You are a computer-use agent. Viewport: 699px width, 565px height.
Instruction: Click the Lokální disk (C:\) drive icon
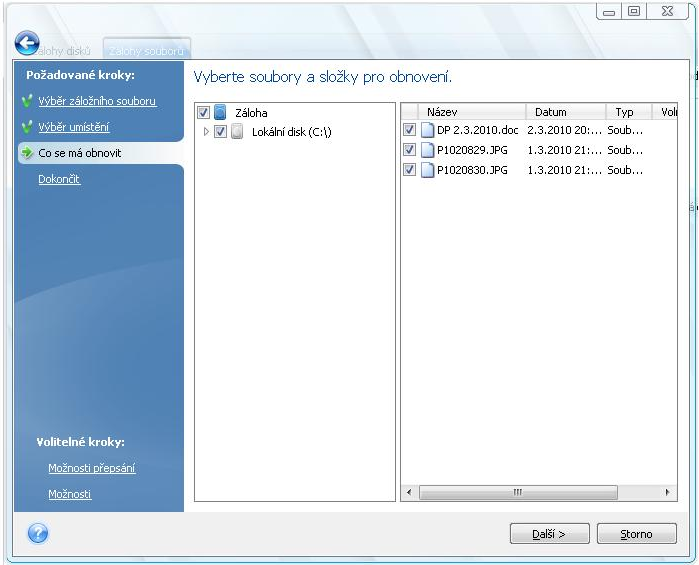pyautogui.click(x=237, y=132)
